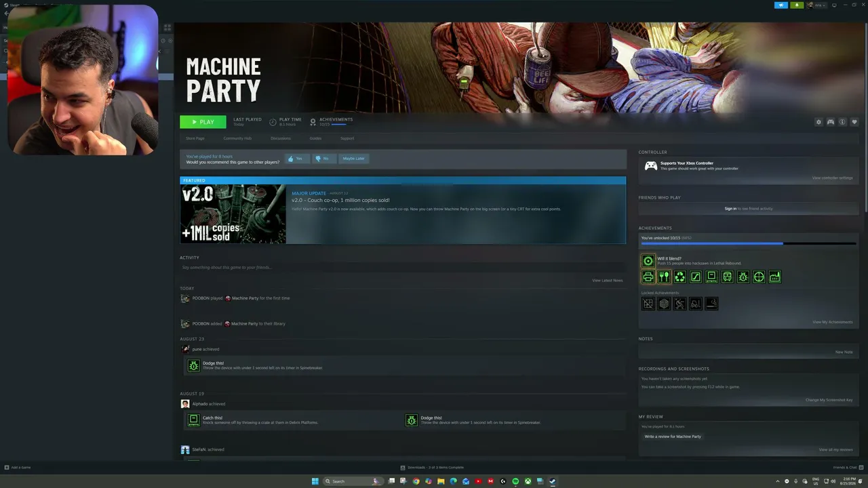Dismiss the recommendation with Maybe Later
The image size is (868, 488).
click(x=353, y=159)
